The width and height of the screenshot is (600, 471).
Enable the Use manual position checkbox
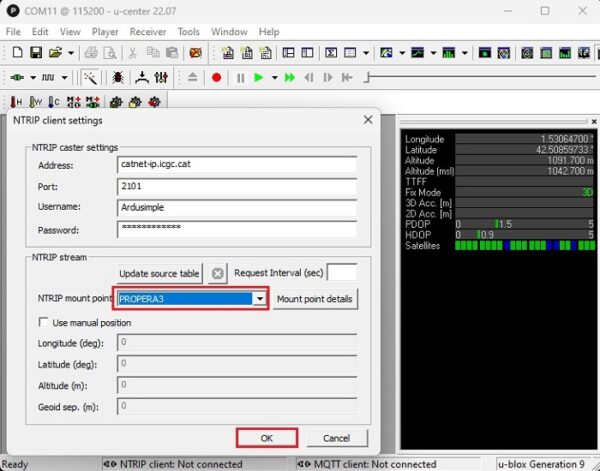click(43, 322)
